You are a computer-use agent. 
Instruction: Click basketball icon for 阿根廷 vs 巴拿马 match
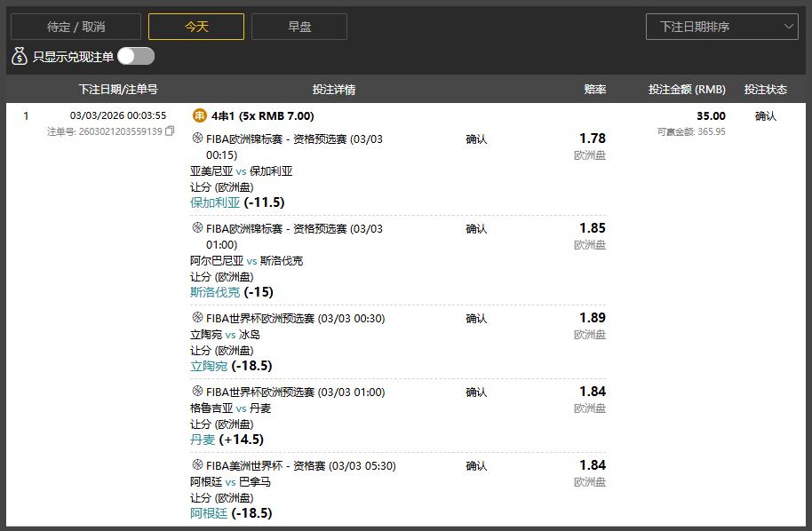coord(197,464)
